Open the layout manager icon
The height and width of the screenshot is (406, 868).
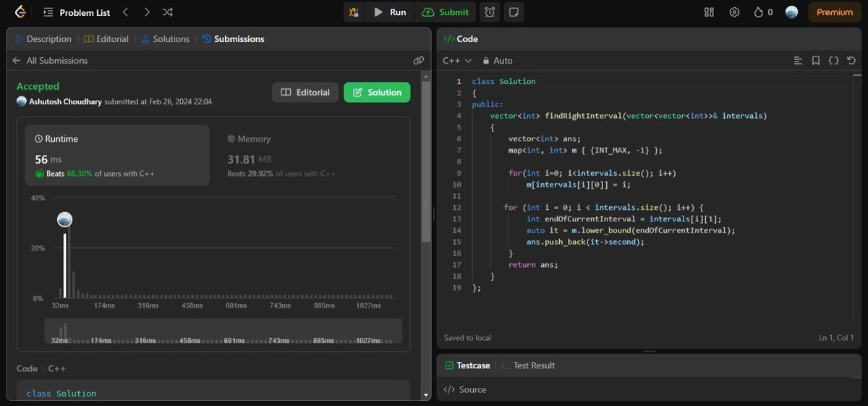(709, 12)
